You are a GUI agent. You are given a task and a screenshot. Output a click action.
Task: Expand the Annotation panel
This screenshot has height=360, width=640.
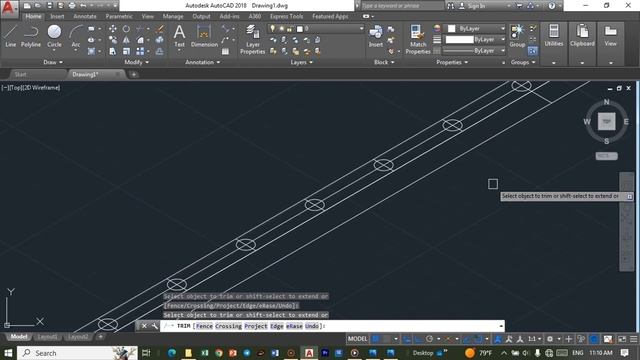202,62
